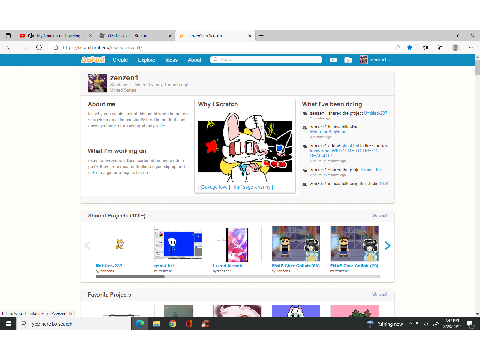Open the Windows Start menu
480x360 pixels.
8,324
